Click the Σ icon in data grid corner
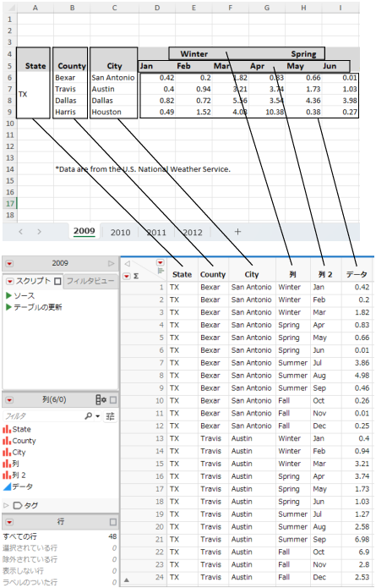Viewport: 376px width, 588px height. pos(136,276)
